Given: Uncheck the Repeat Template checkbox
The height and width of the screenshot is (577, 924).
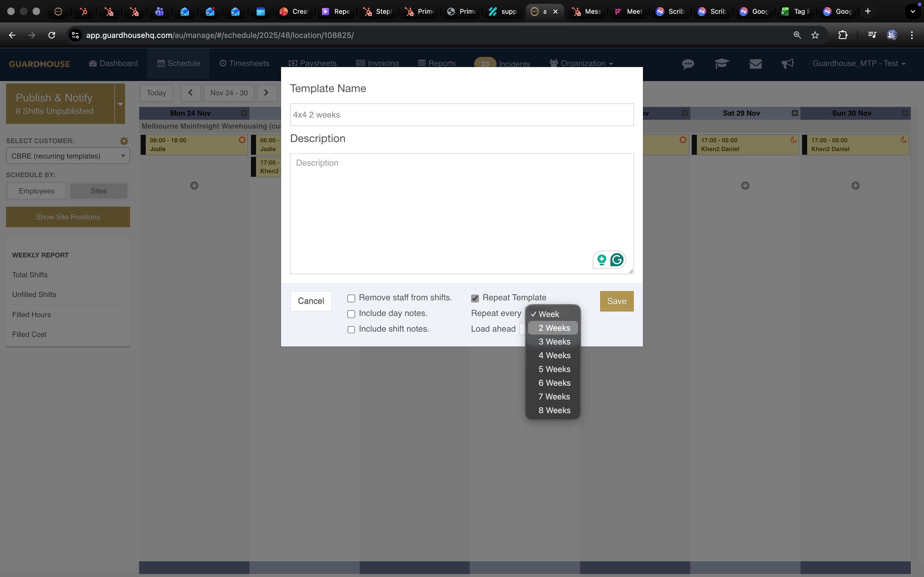Looking at the screenshot, I should 475,298.
